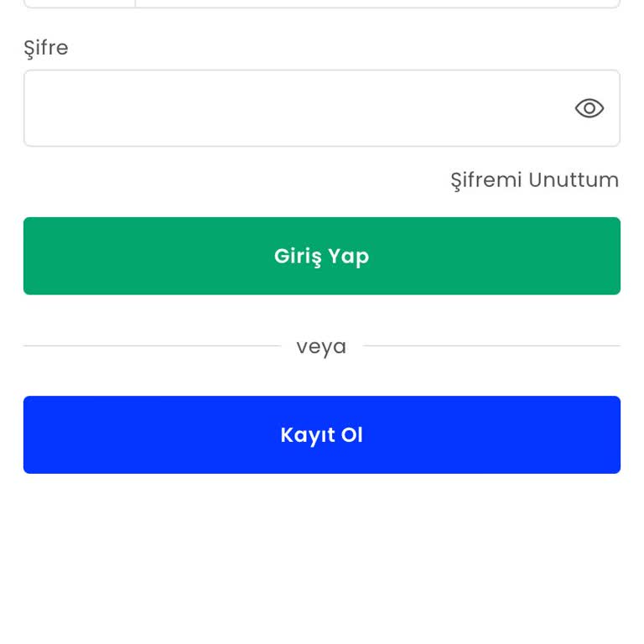Image resolution: width=644 pixels, height=644 pixels.
Task: Show the password using the eye icon
Action: 589,108
